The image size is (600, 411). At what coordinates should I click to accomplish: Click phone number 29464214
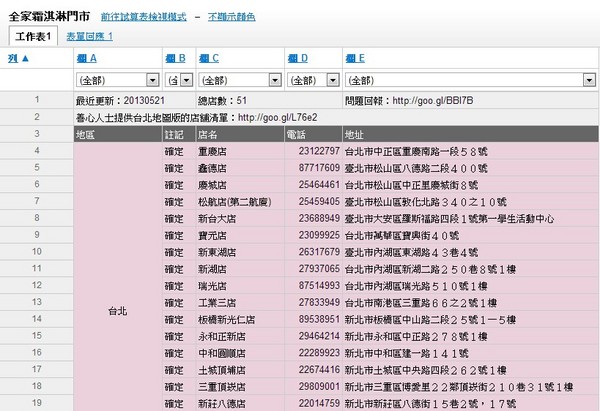(319, 336)
